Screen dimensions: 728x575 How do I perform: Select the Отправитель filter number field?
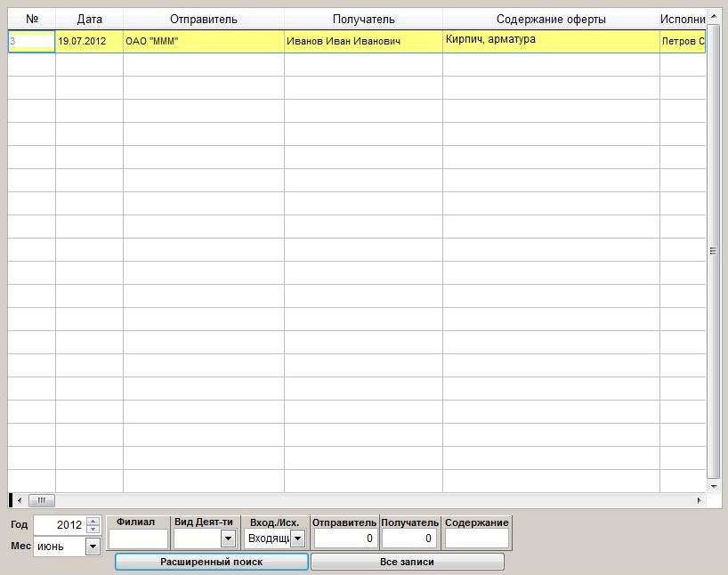344,539
